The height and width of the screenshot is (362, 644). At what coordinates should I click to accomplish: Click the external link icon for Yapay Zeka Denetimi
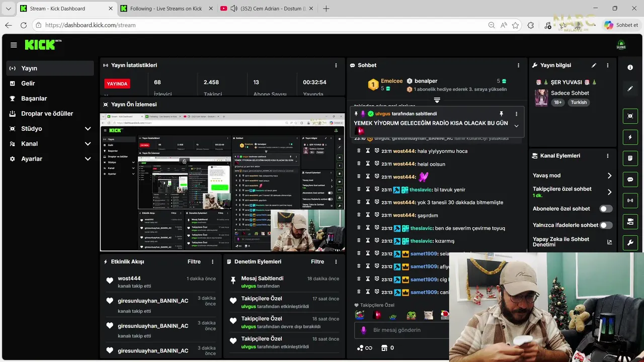tap(609, 242)
